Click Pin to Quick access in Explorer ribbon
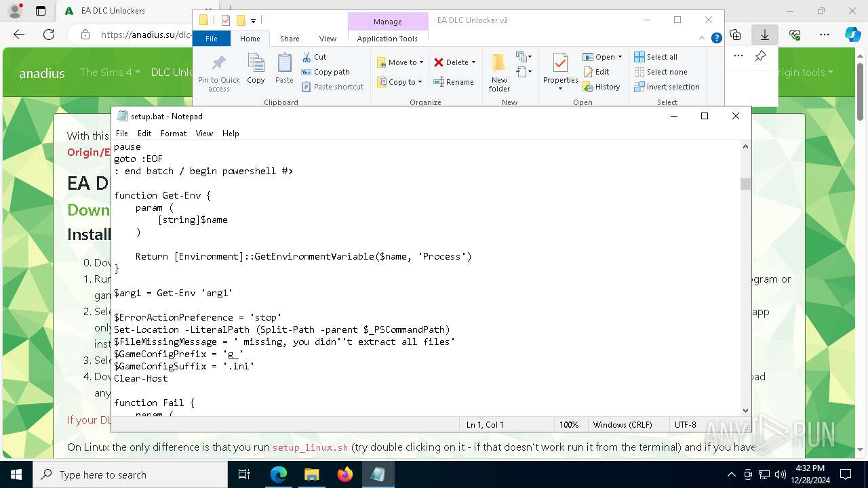The width and height of the screenshot is (868, 488). (218, 73)
